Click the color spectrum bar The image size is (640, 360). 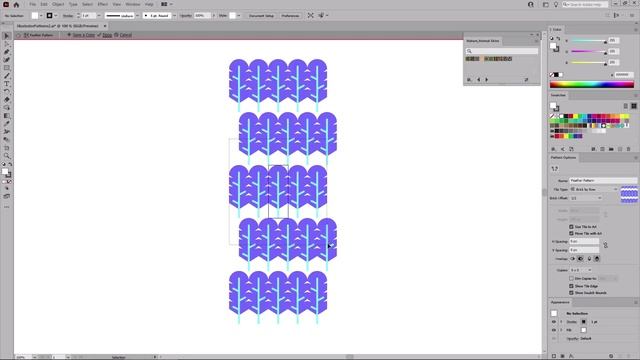pyautogui.click(x=592, y=84)
